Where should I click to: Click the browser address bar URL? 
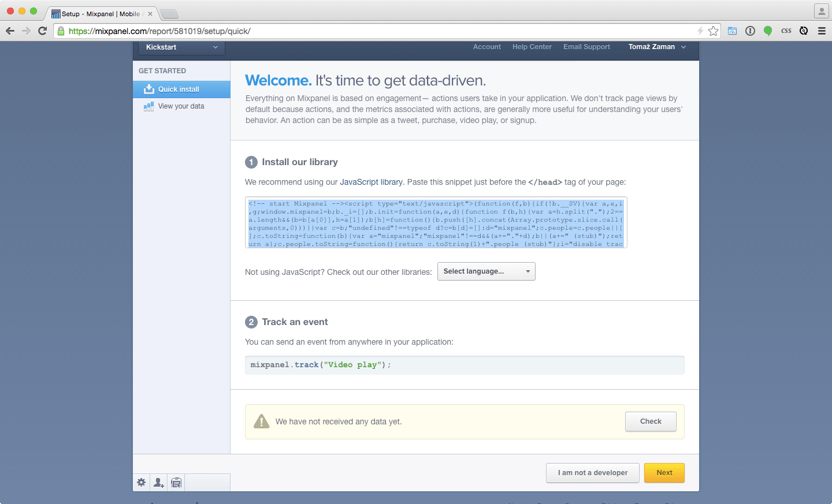click(x=159, y=31)
